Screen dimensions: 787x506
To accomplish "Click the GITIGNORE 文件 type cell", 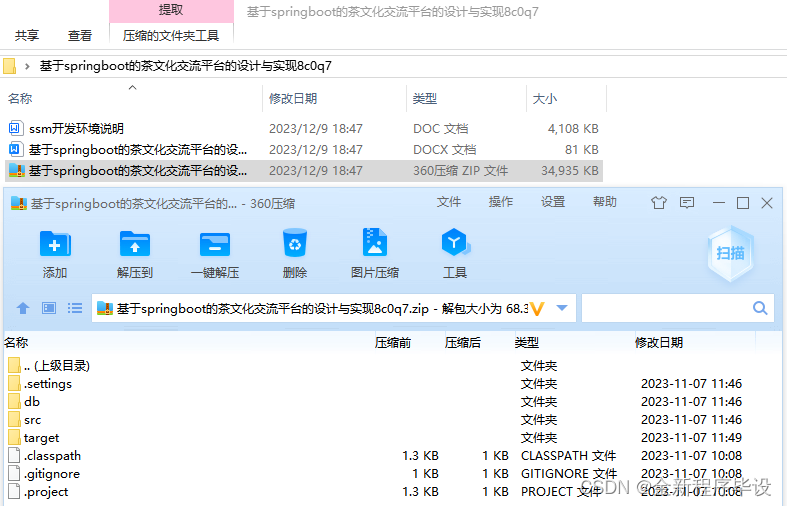I will (569, 473).
